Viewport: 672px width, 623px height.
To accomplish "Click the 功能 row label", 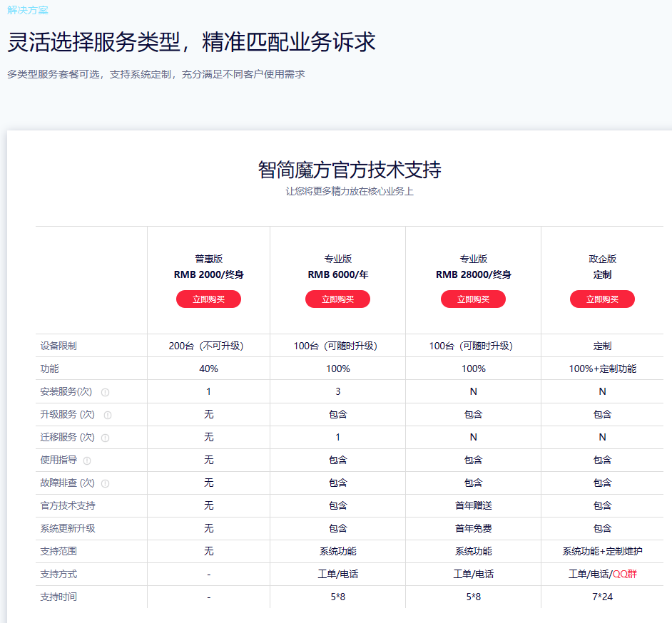I will click(50, 369).
